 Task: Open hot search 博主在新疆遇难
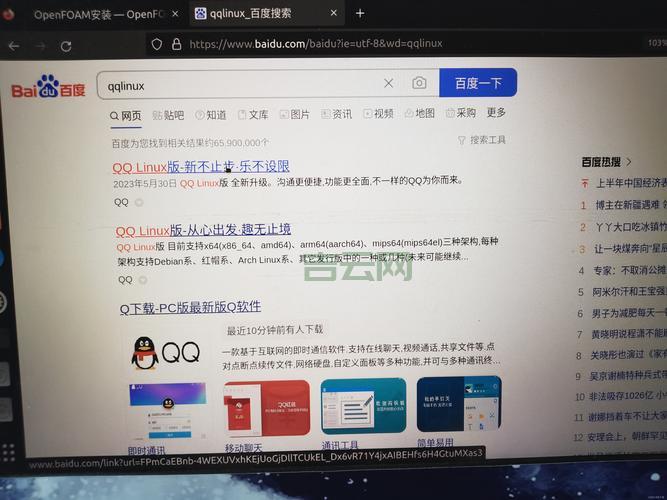point(630,205)
